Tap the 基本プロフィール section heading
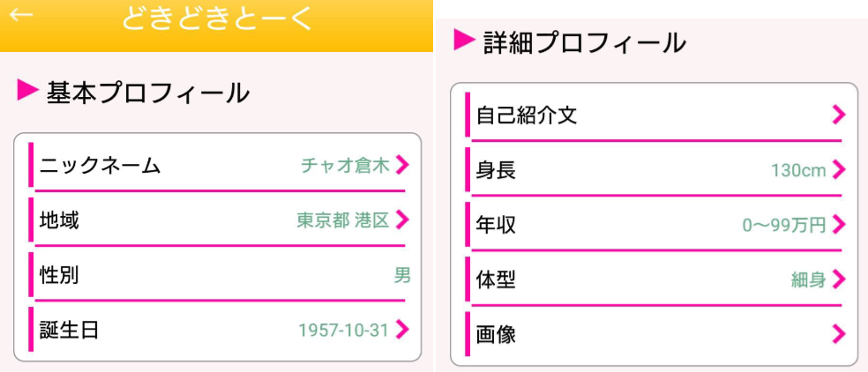Image resolution: width=868 pixels, height=372 pixels. click(x=147, y=92)
